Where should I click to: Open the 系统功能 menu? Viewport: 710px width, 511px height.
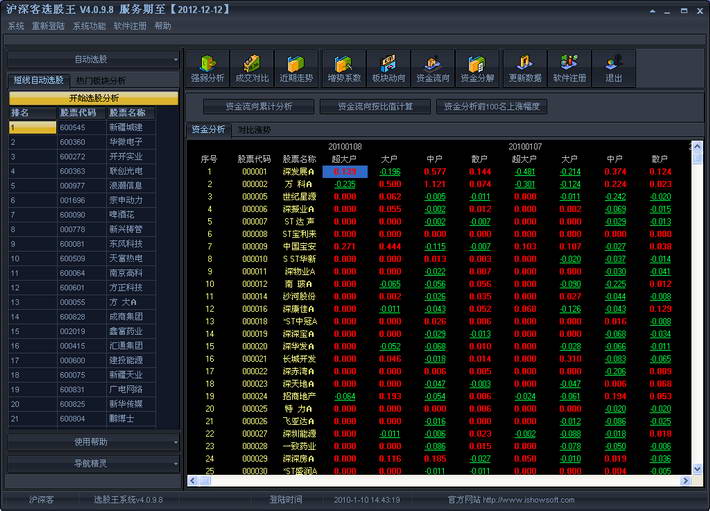click(x=89, y=26)
